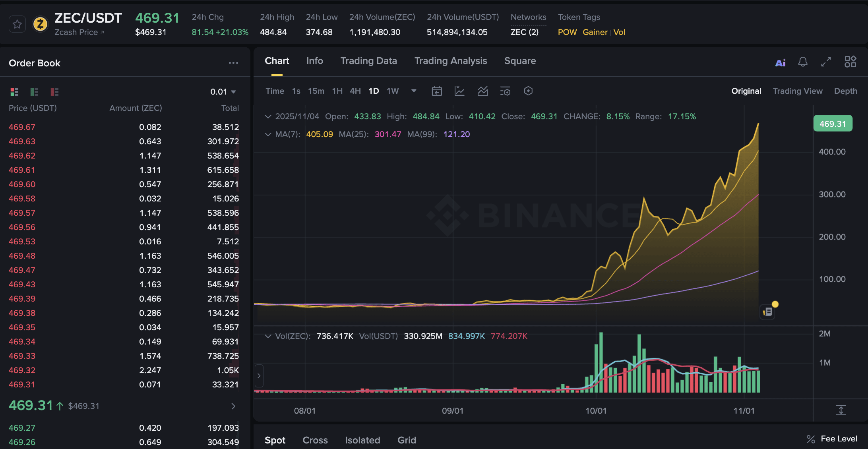
Task: Switch chart to Trading View mode
Action: coord(797,91)
